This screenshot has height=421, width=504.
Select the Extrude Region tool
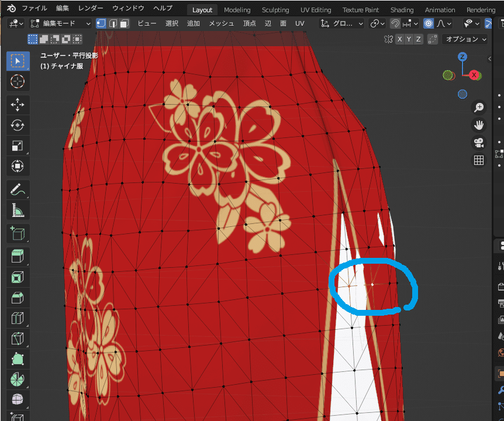click(18, 257)
